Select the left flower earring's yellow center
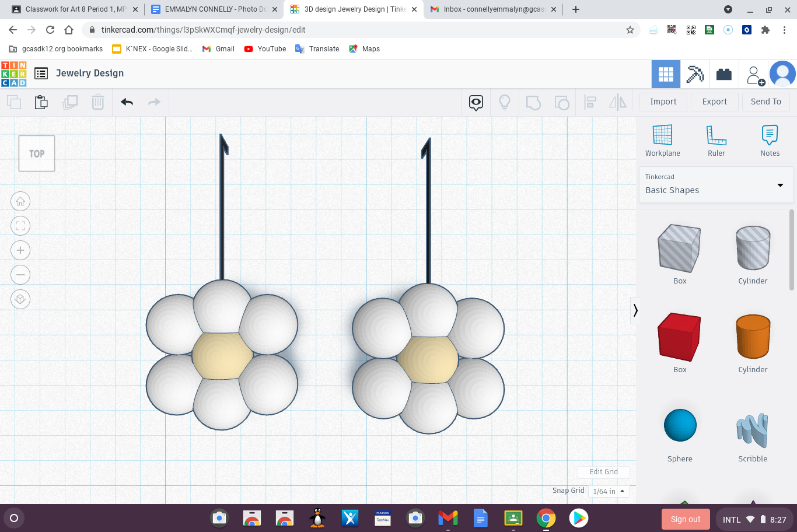This screenshot has height=532, width=797. point(222,355)
